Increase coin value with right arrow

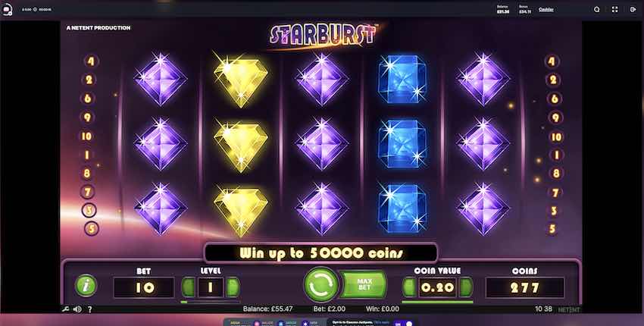(x=466, y=287)
